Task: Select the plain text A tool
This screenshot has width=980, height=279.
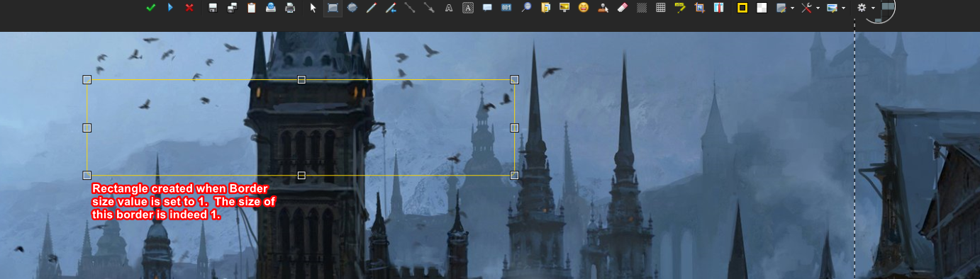Action: [x=448, y=8]
